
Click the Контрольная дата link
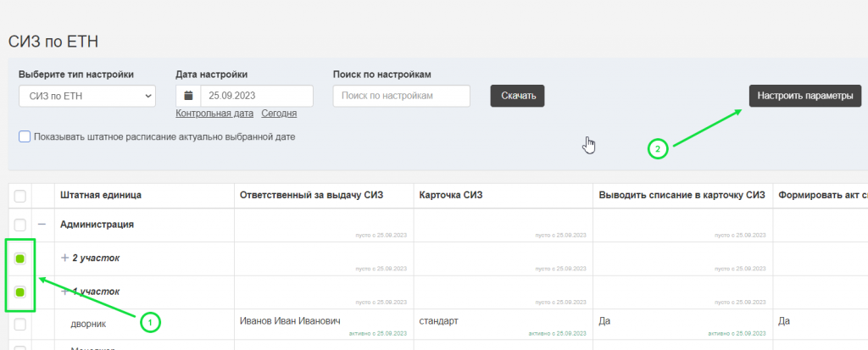point(214,114)
